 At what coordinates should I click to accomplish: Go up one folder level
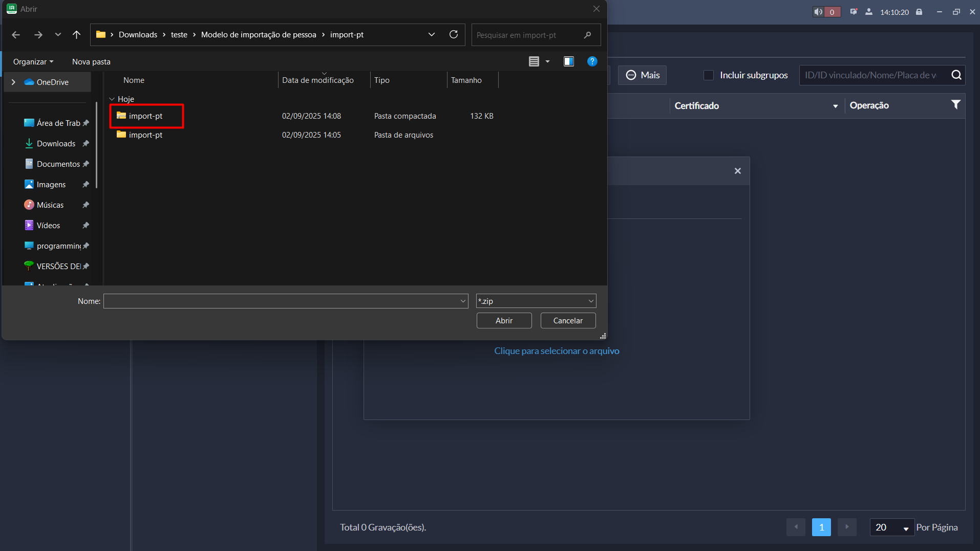tap(76, 35)
